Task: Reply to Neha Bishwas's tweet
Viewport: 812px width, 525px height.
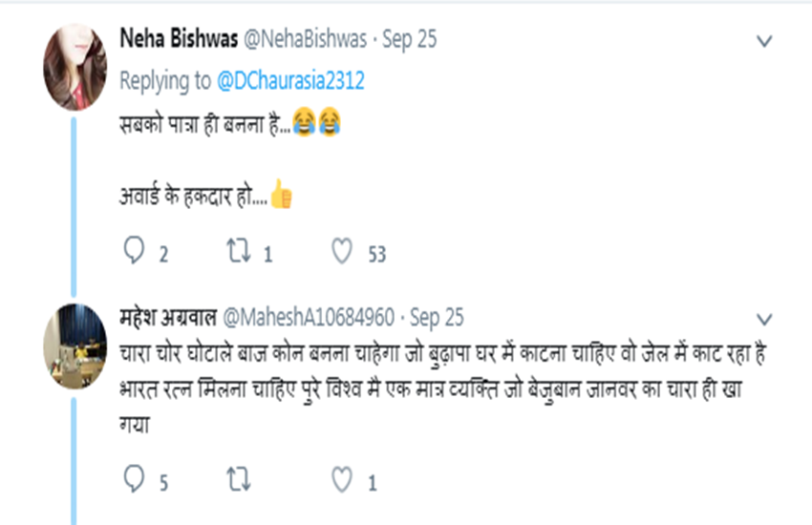Action: (x=134, y=253)
